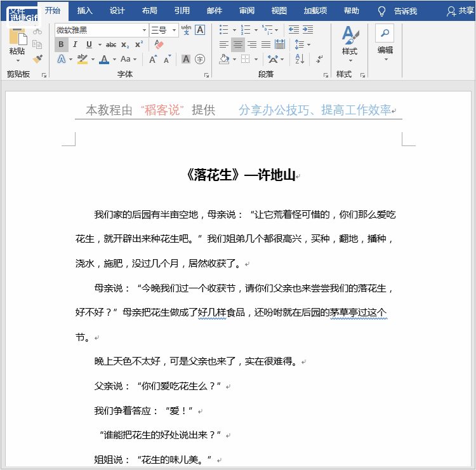Open the 编辑 editing search menu
The image size is (476, 470).
coord(385,43)
